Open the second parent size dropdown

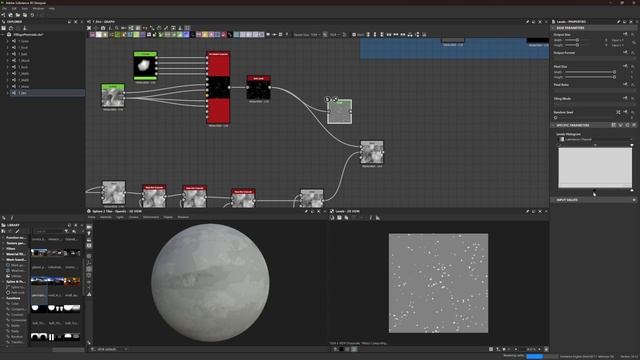tap(335, 35)
